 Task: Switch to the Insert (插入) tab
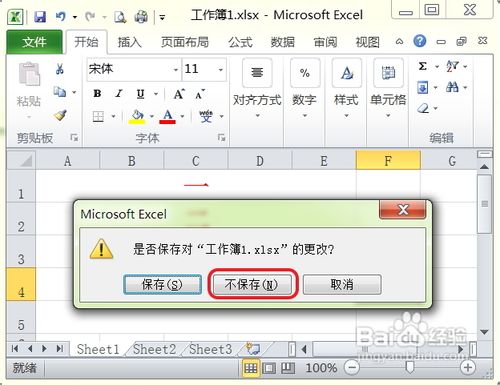click(129, 42)
